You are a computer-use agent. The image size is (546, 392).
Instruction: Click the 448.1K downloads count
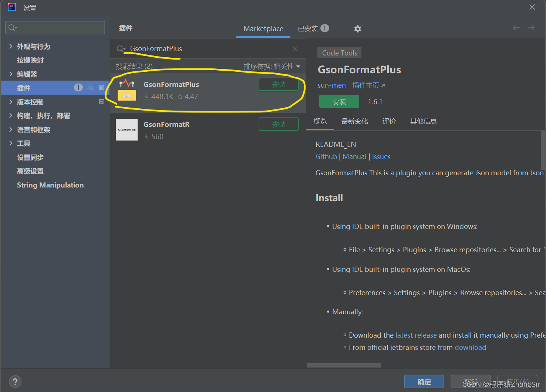pyautogui.click(x=159, y=97)
